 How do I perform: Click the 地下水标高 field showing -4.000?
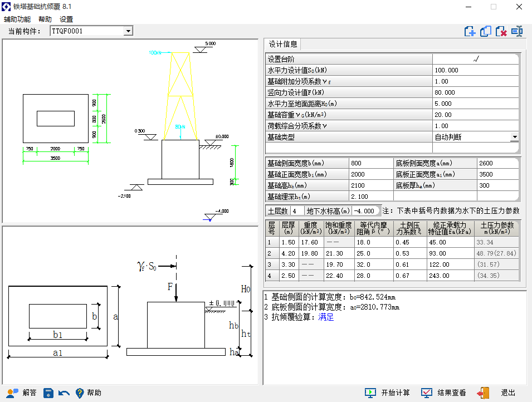365,211
